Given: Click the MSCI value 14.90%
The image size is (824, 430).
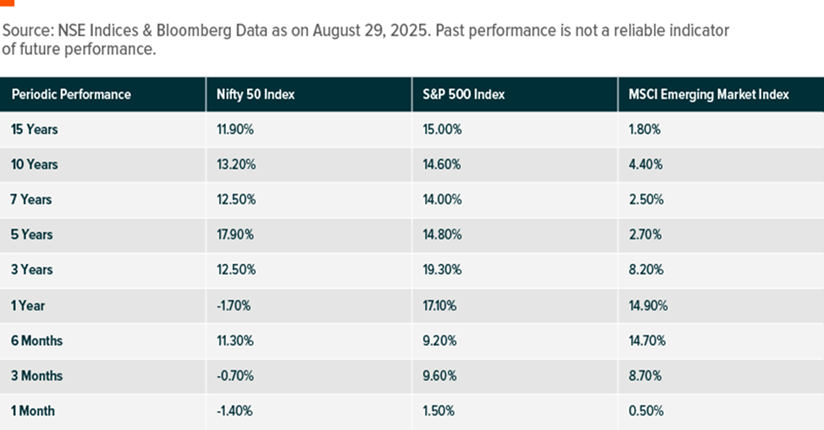Looking at the screenshot, I should pos(648,305).
